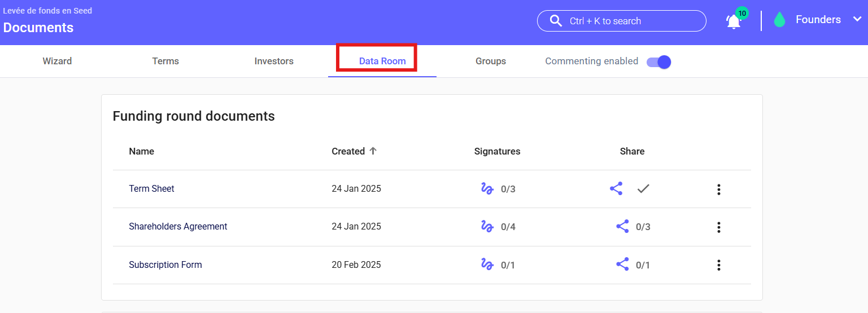The width and height of the screenshot is (868, 313).
Task: Expand the Founders account dropdown
Action: click(x=857, y=20)
